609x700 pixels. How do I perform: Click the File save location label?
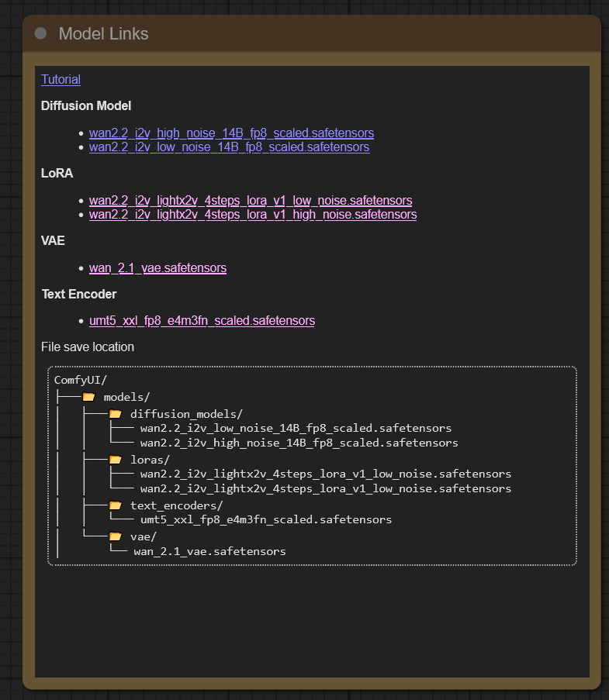coord(88,347)
